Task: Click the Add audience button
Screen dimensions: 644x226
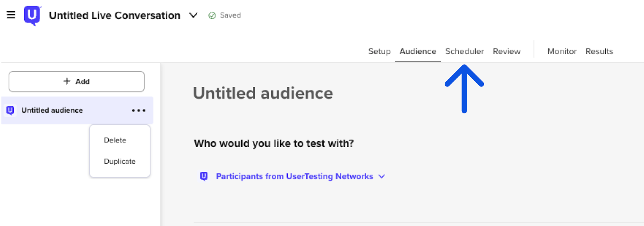Action: point(76,82)
